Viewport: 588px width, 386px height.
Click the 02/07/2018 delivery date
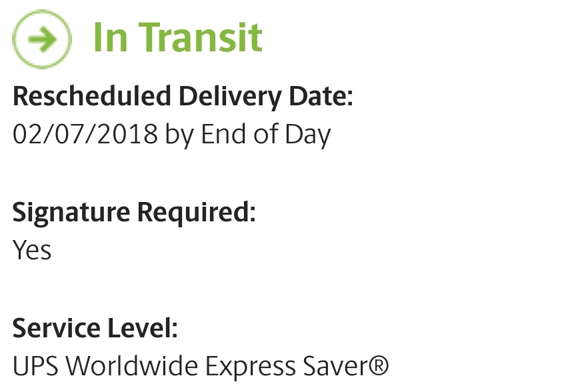coord(85,135)
